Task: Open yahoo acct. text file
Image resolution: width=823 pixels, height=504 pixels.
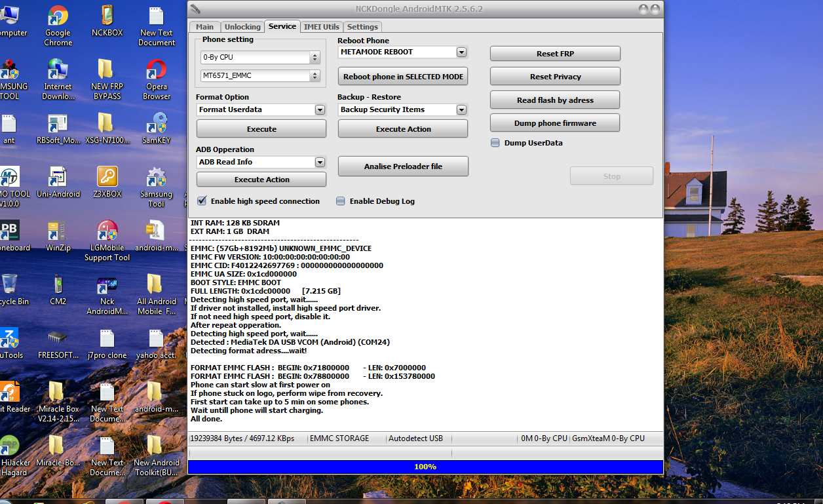Action: coord(157,343)
